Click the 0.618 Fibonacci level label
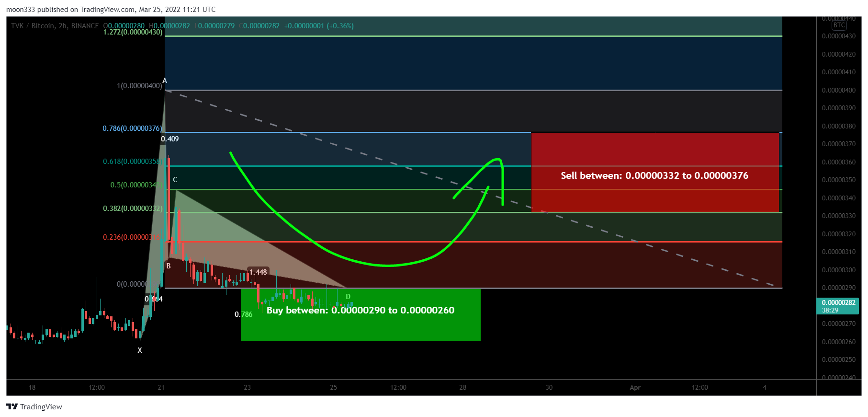 (x=133, y=162)
